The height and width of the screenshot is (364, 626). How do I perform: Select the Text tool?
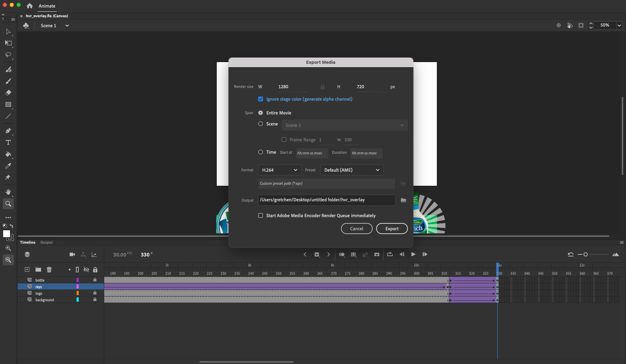pyautogui.click(x=8, y=142)
